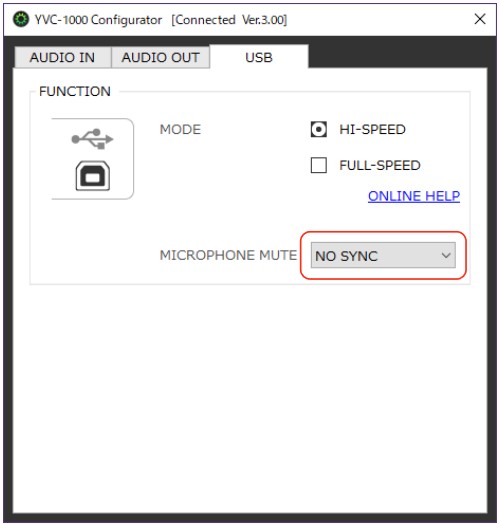Click the HI-SPEED label text
The image size is (499, 524).
(x=372, y=129)
